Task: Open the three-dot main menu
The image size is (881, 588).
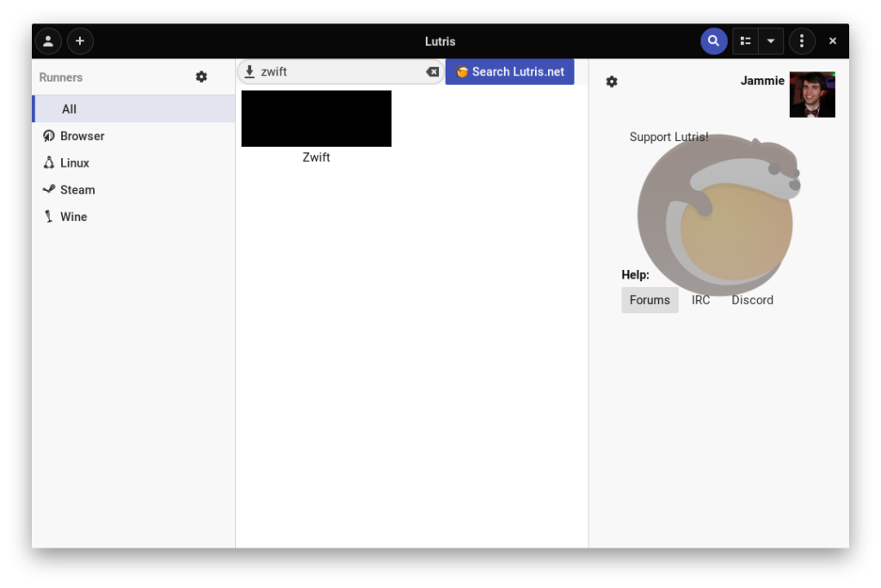Action: [802, 41]
